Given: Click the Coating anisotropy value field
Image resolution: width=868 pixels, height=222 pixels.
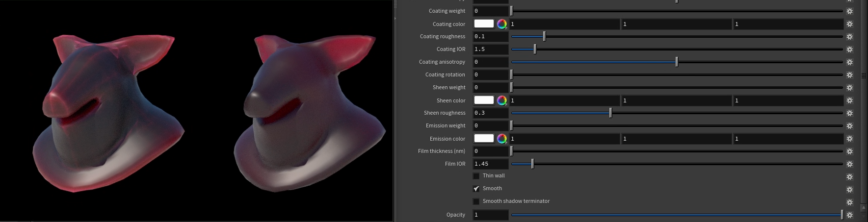Looking at the screenshot, I should [491, 62].
